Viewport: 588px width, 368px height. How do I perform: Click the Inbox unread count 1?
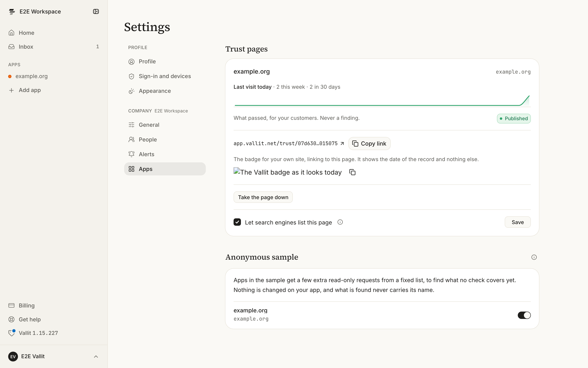click(97, 46)
